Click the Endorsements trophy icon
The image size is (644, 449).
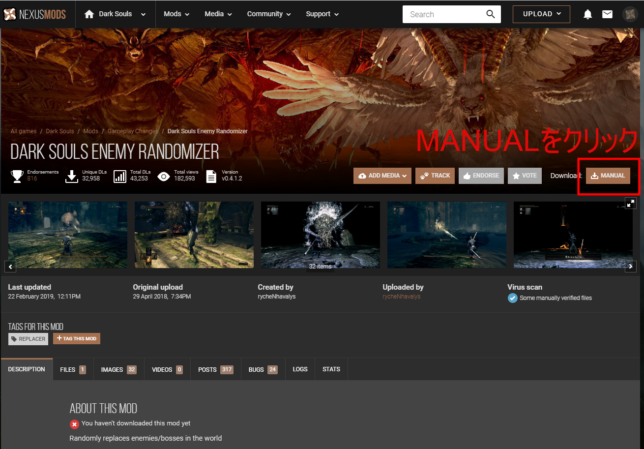17,176
